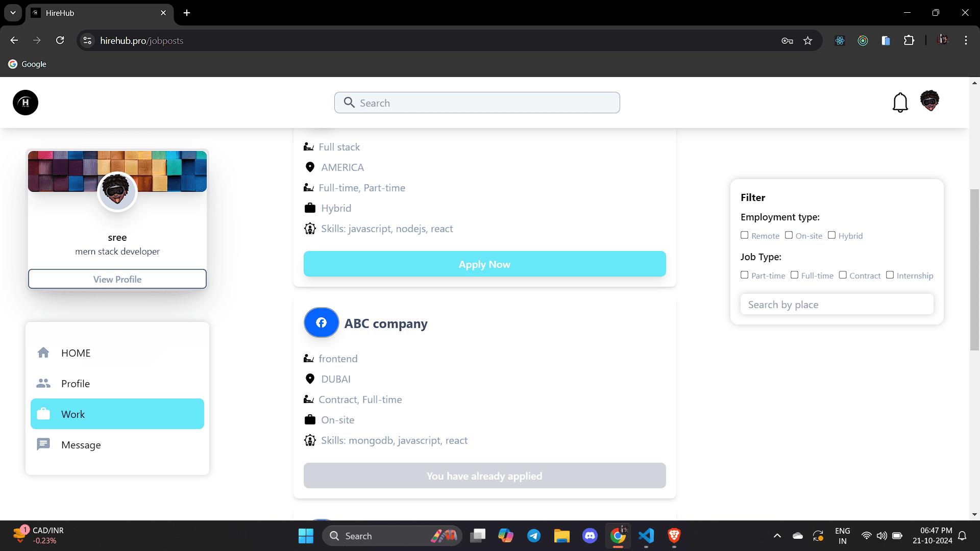Expand the tab search dropdown

click(13, 13)
